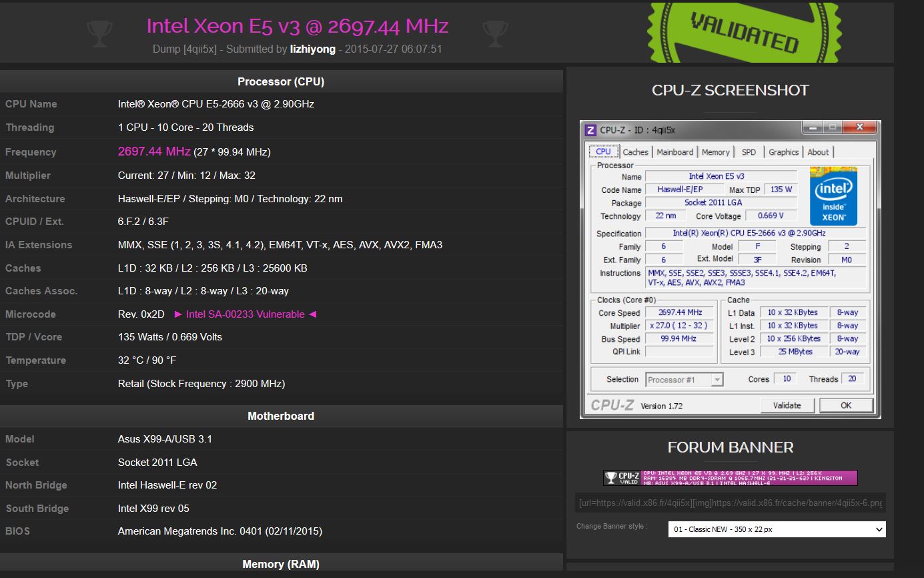The width and height of the screenshot is (924, 578).
Task: Click the Microcode Rev. 0x2D text
Action: point(141,314)
